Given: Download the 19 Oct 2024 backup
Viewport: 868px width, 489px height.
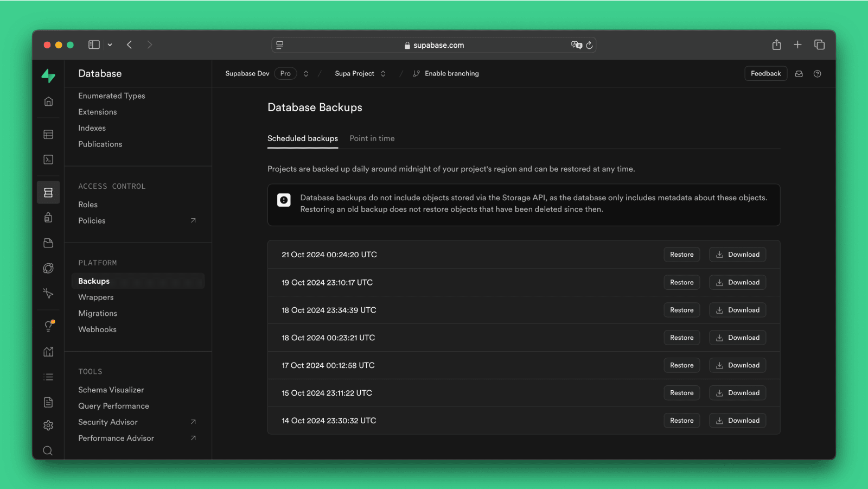Looking at the screenshot, I should pos(737,282).
